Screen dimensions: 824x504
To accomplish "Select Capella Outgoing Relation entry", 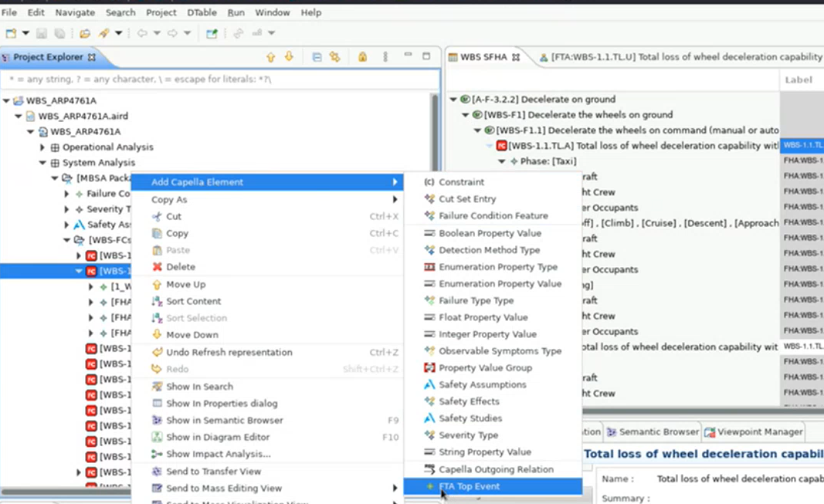I will pyautogui.click(x=493, y=468).
